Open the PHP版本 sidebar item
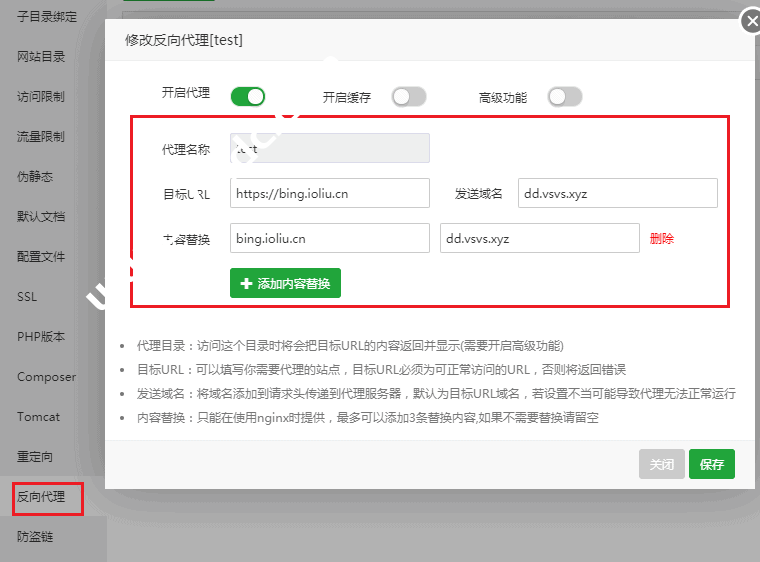Image resolution: width=760 pixels, height=562 pixels. [40, 337]
